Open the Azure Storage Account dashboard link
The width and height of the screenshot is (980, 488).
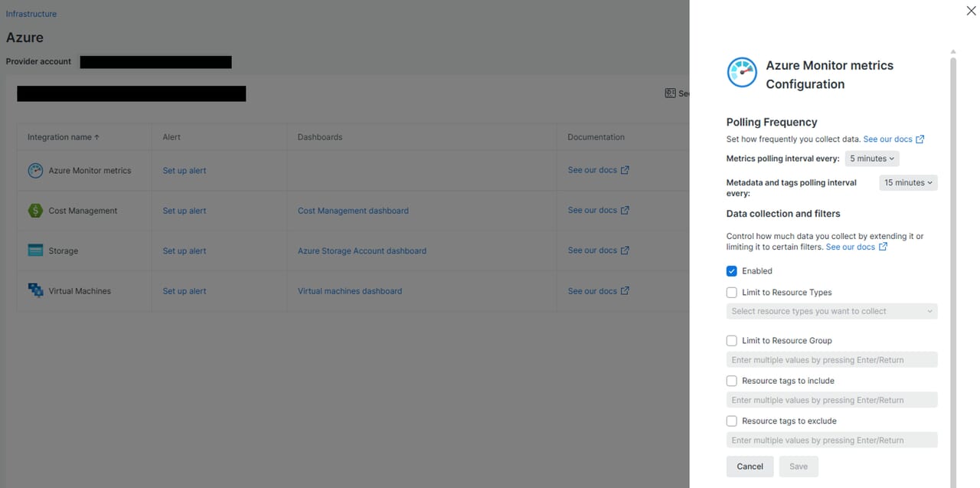[x=361, y=251]
